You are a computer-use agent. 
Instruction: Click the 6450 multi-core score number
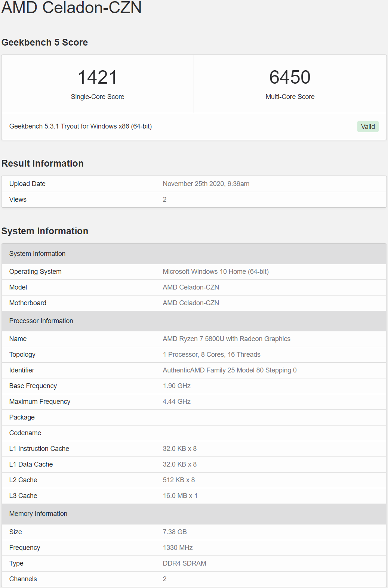tap(290, 77)
